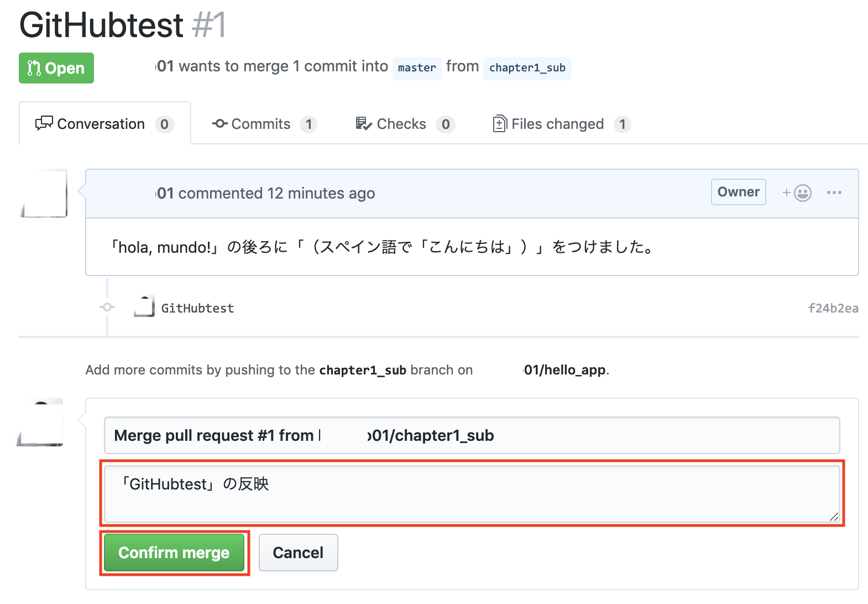Screen dimensions: 868x604
Task: Click the Files changed diff icon
Action: pyautogui.click(x=500, y=123)
